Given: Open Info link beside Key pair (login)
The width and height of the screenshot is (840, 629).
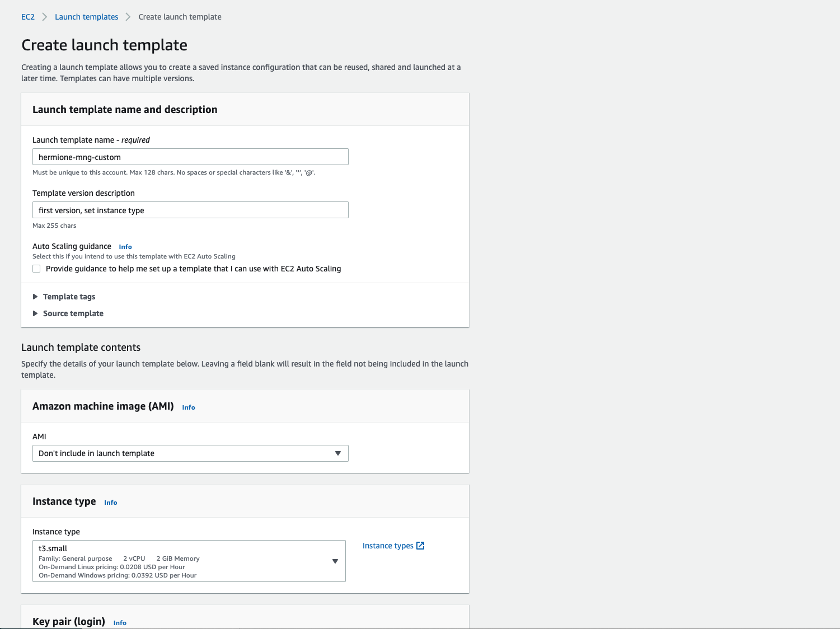Looking at the screenshot, I should point(120,623).
